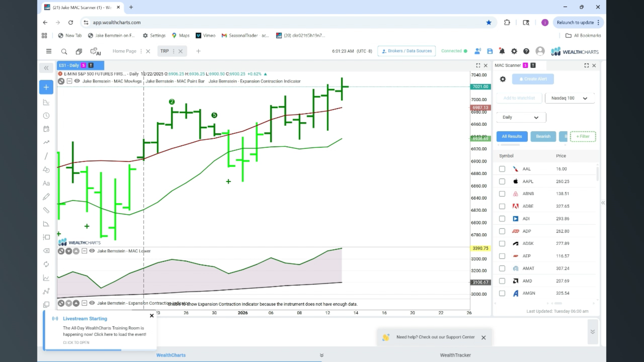This screenshot has width=644, height=362.
Task: Click the save layout disk icon
Action: click(490, 51)
